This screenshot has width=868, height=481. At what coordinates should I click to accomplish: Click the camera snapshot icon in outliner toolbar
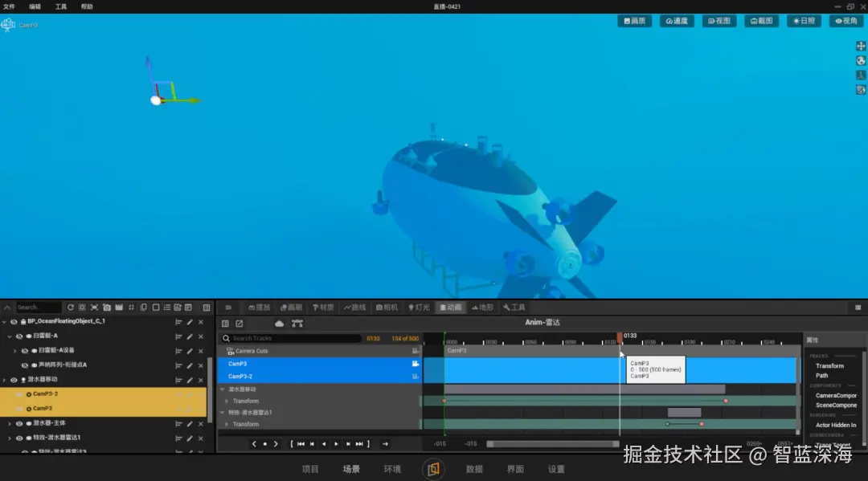pos(107,308)
